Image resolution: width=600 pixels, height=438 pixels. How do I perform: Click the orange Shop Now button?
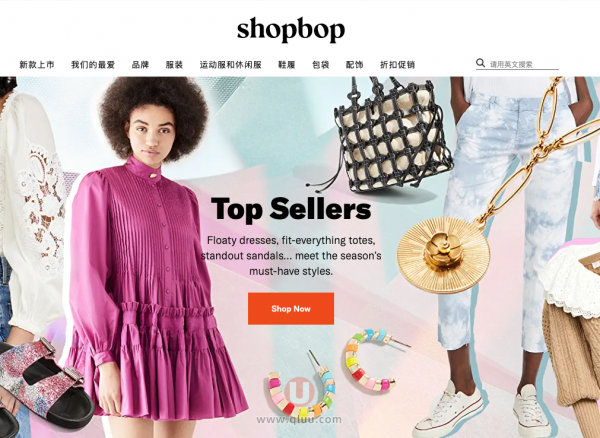tap(291, 309)
